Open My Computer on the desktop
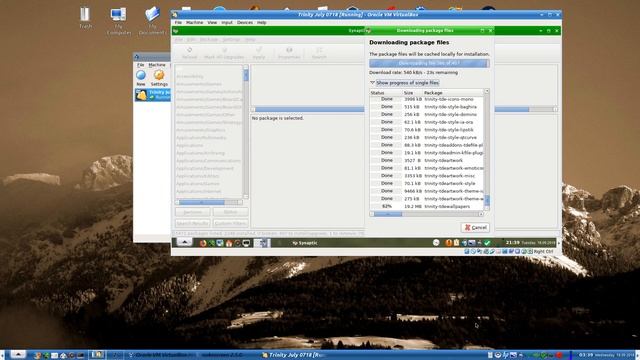The image size is (640, 360). 118,20
